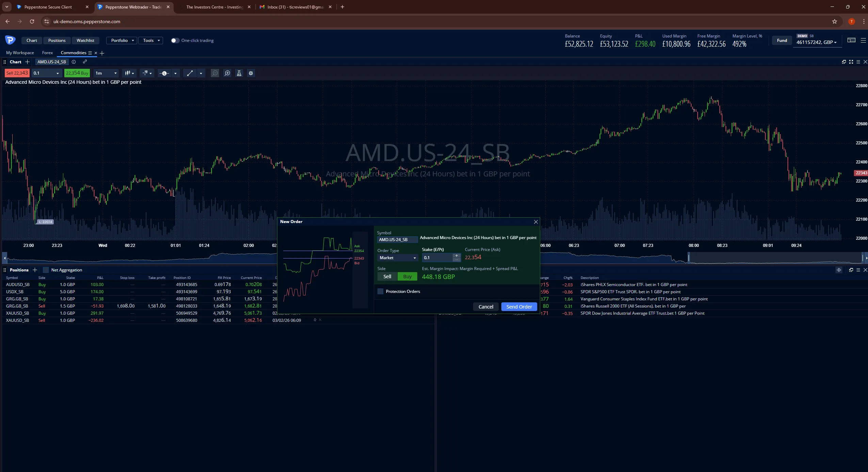Click the Stake (£/Pt) input field

tap(437, 258)
